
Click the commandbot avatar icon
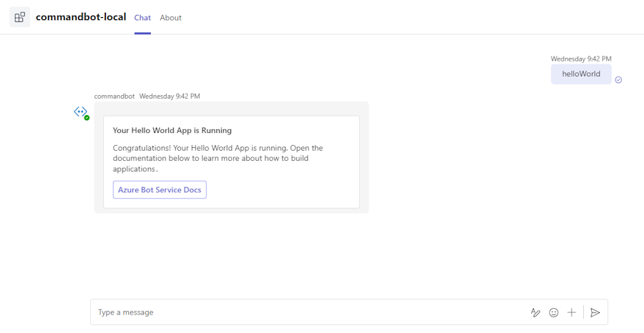pyautogui.click(x=80, y=111)
